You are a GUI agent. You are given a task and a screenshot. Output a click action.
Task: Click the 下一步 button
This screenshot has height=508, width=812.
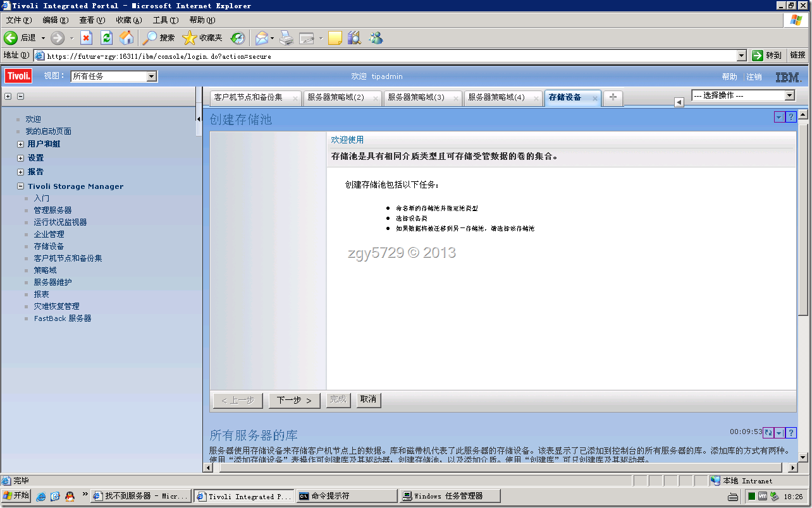(x=295, y=400)
